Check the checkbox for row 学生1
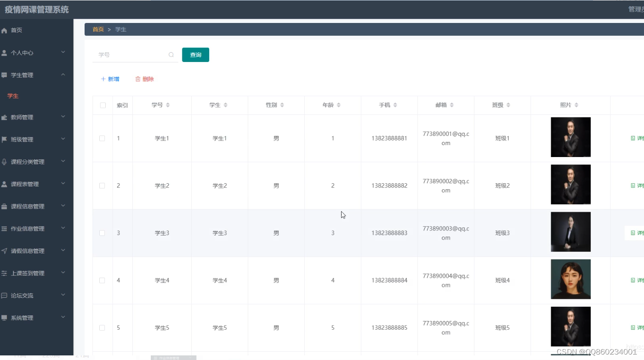 click(102, 138)
